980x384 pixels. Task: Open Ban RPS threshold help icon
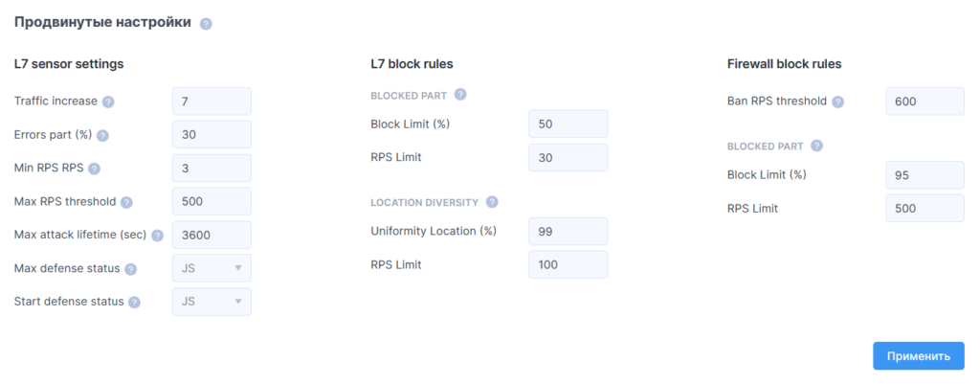(x=837, y=102)
